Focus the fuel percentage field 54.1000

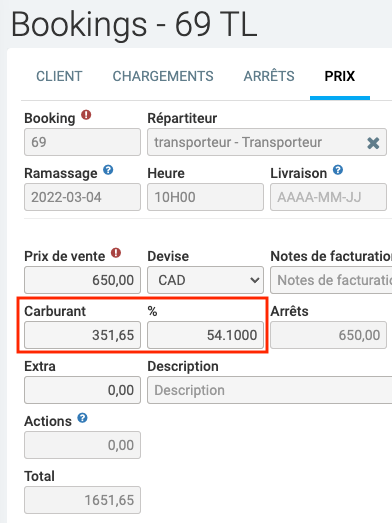point(206,335)
